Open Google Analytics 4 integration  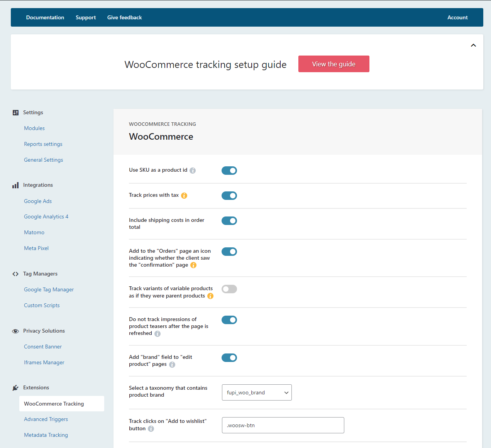click(46, 216)
